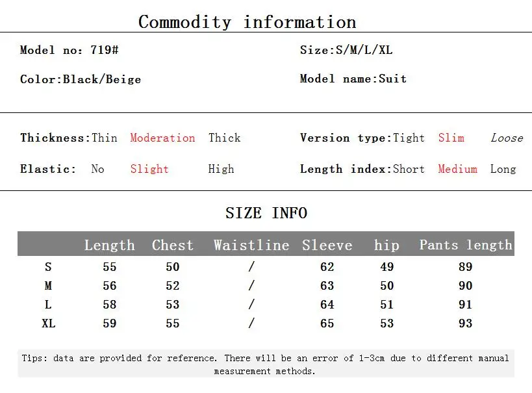Select the Model no: 719# text
This screenshot has height=393, width=532.
pyautogui.click(x=70, y=50)
